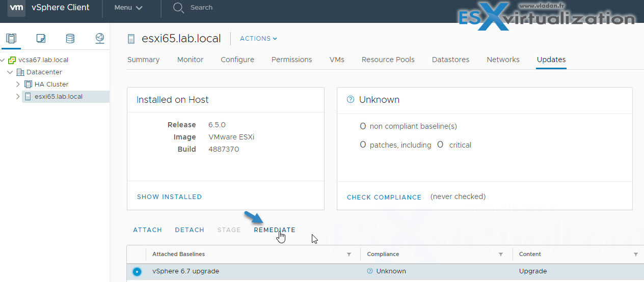Click the HA Cluster icon in the tree
644x282 pixels.
tap(28, 84)
